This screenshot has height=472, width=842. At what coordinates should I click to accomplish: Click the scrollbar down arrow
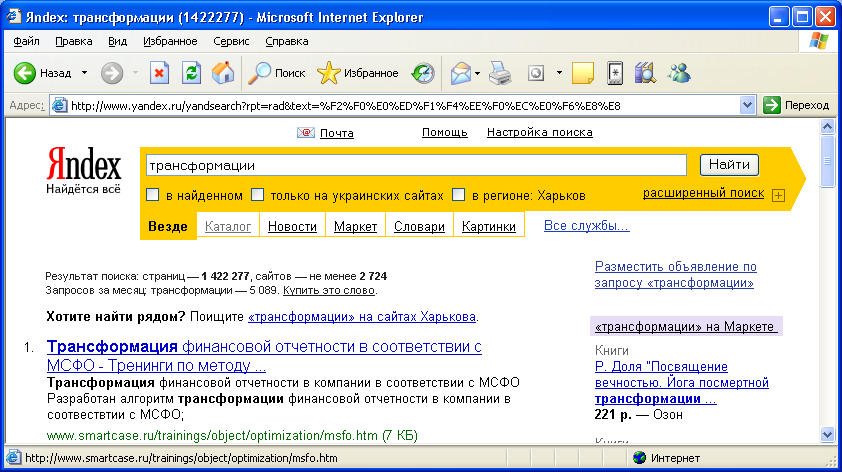(x=828, y=434)
